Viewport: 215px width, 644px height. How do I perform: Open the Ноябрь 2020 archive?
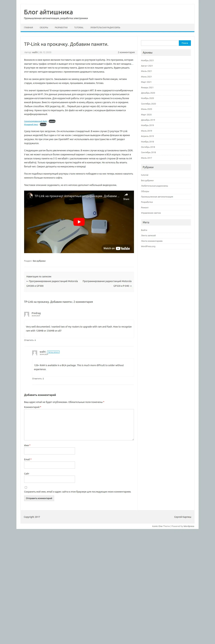click(147, 98)
